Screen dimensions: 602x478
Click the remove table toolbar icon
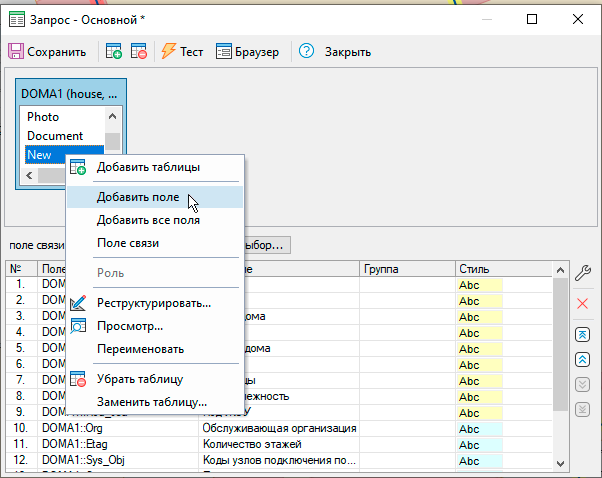(139, 52)
